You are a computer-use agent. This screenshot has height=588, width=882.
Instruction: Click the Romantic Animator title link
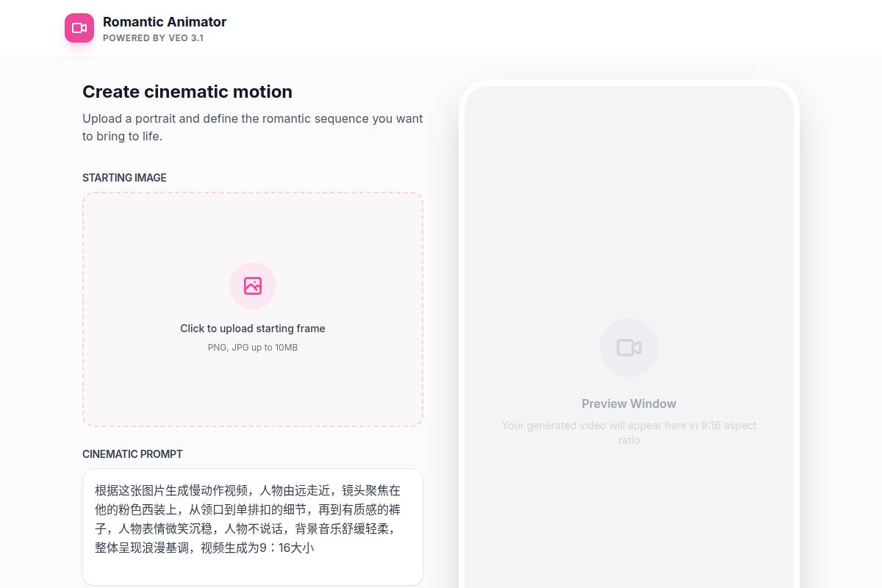click(x=165, y=22)
